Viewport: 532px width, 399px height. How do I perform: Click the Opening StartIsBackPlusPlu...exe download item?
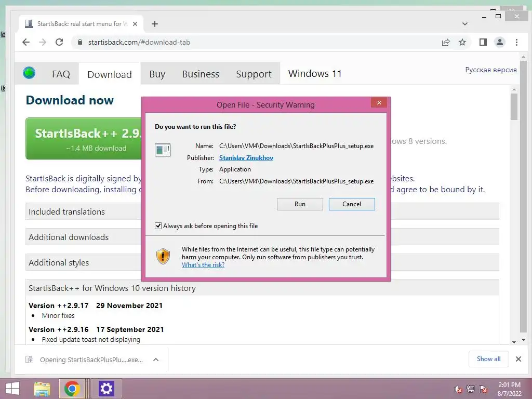[85, 360]
